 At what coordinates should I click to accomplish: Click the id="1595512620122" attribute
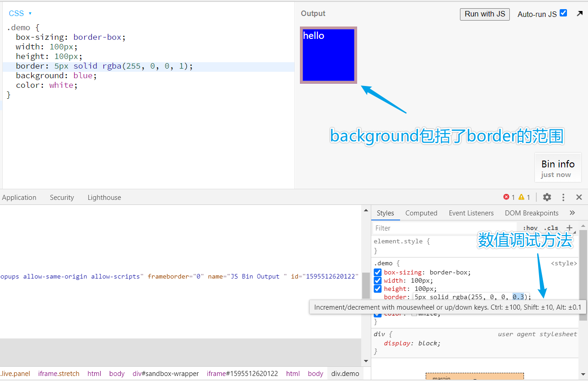(325, 277)
